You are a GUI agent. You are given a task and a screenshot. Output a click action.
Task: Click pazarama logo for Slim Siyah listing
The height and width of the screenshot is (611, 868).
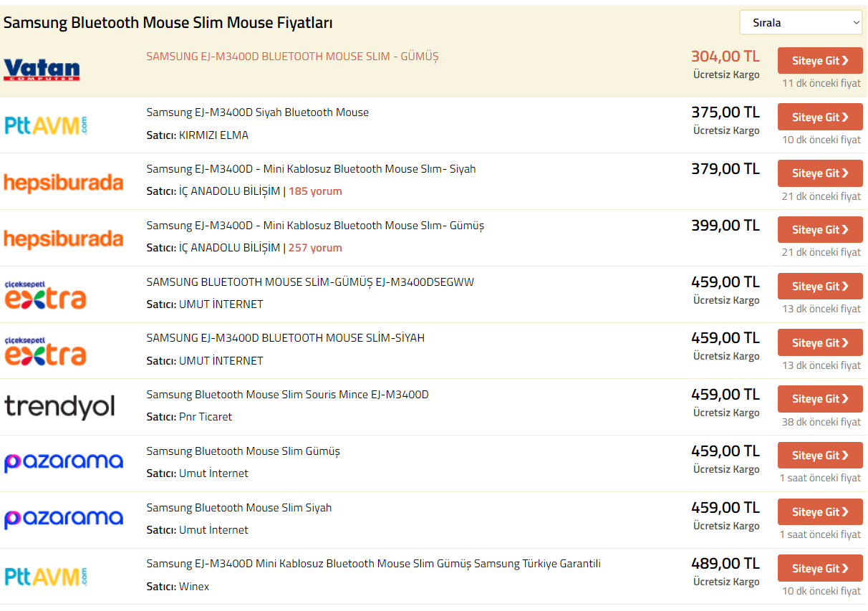point(64,519)
